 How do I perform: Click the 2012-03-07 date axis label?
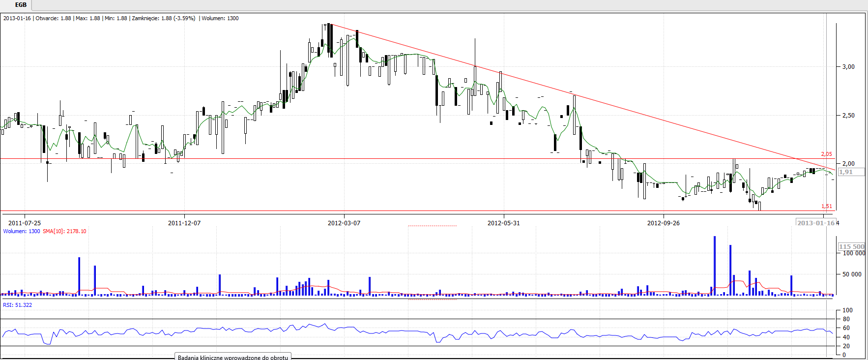click(x=344, y=223)
